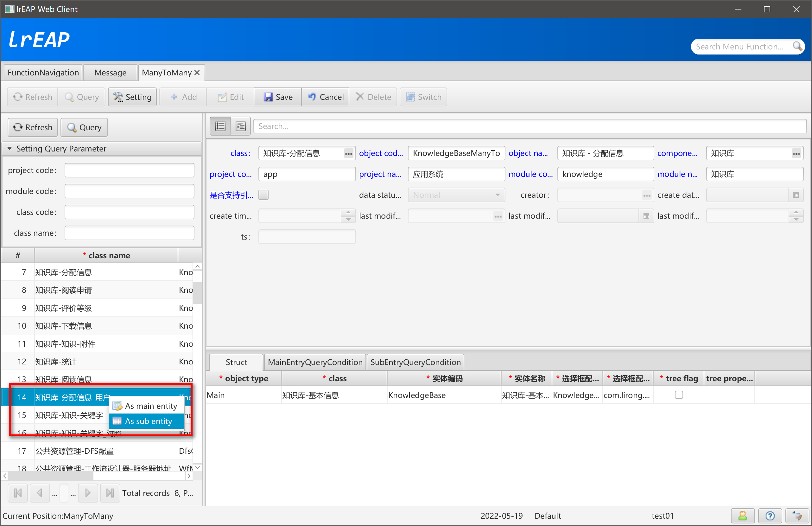Viewport: 812px width, 526px height.
Task: Select the MainEntryQueryCondition tab
Action: (x=315, y=362)
